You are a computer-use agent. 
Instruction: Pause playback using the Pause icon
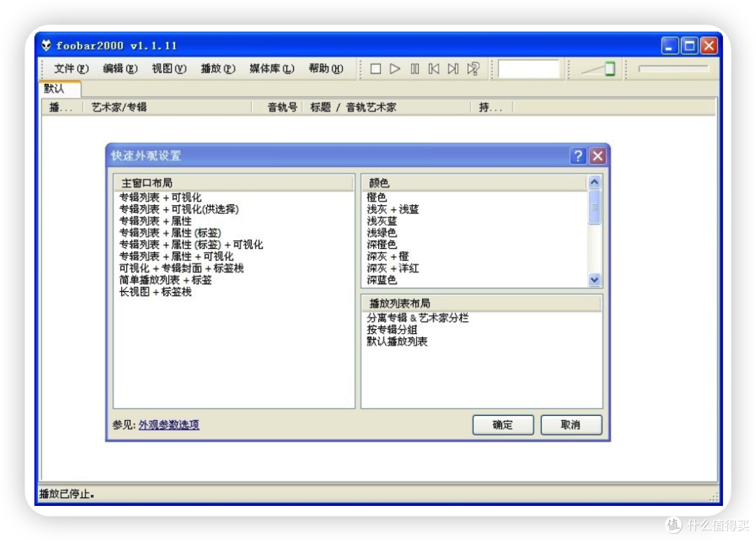coord(414,69)
